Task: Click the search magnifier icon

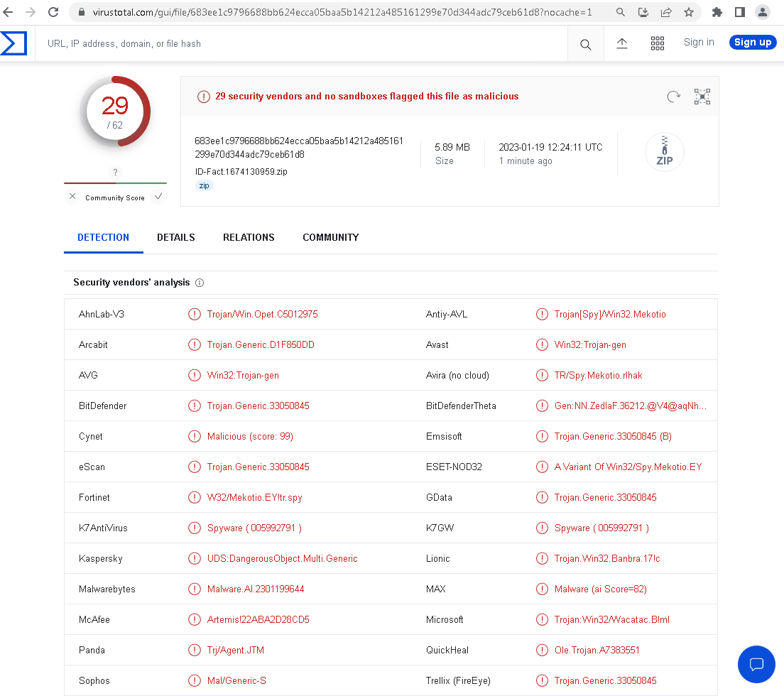Action: coord(585,44)
